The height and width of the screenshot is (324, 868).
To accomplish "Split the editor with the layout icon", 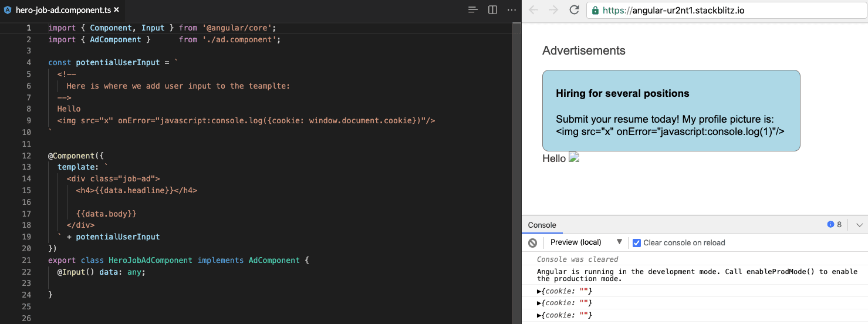I will 493,10.
